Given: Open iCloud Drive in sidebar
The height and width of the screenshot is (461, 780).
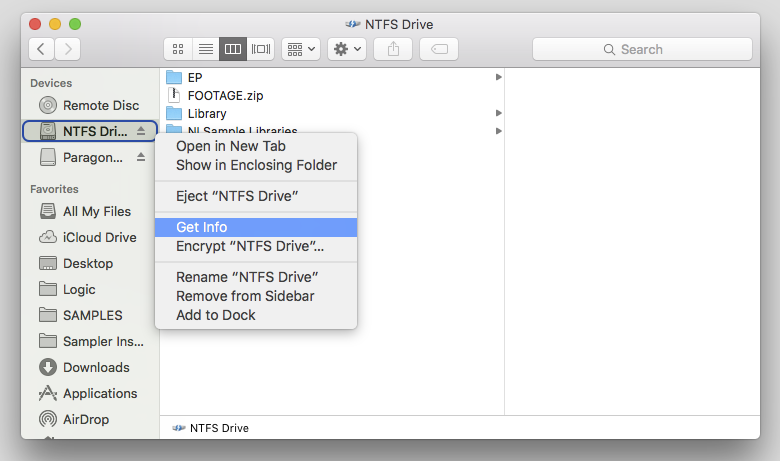Looking at the screenshot, I should pos(99,237).
